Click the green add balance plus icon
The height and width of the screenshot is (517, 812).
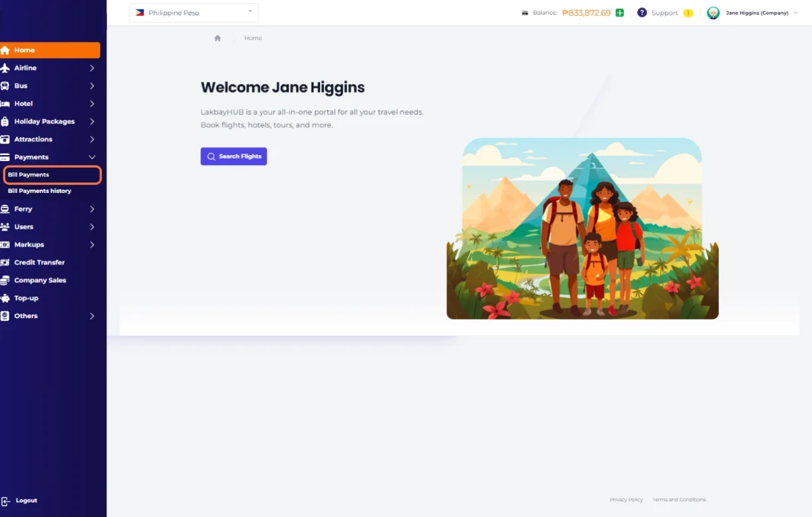[x=620, y=13]
